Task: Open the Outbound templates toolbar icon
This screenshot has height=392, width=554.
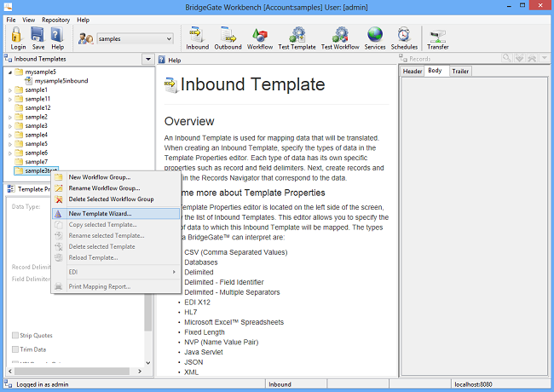Action: tap(228, 35)
